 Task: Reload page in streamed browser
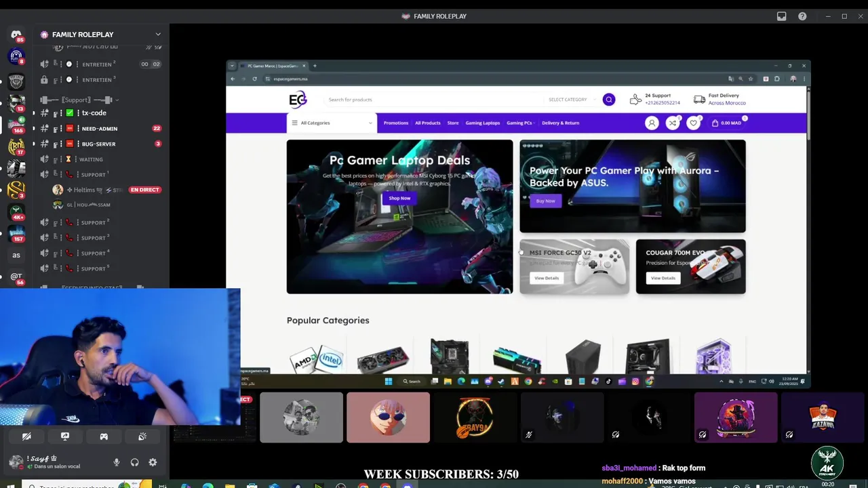coord(254,79)
